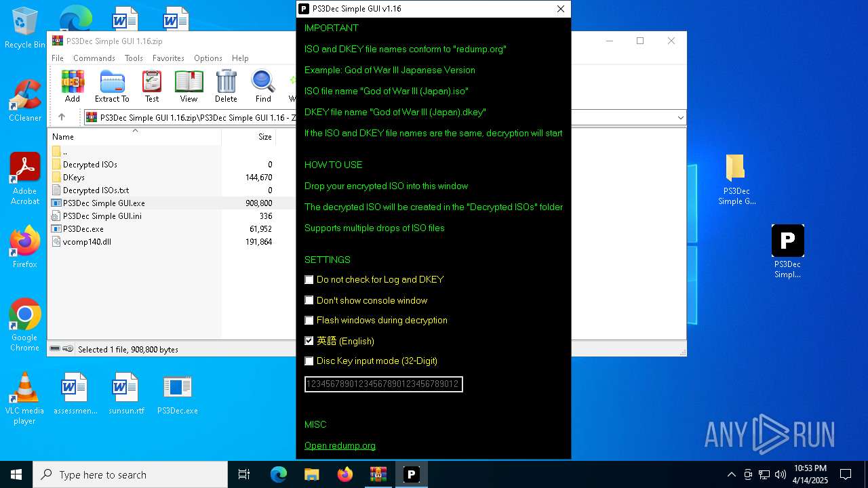868x488 pixels.
Task: Close the PS3Dec Simple GUI window
Action: point(561,9)
